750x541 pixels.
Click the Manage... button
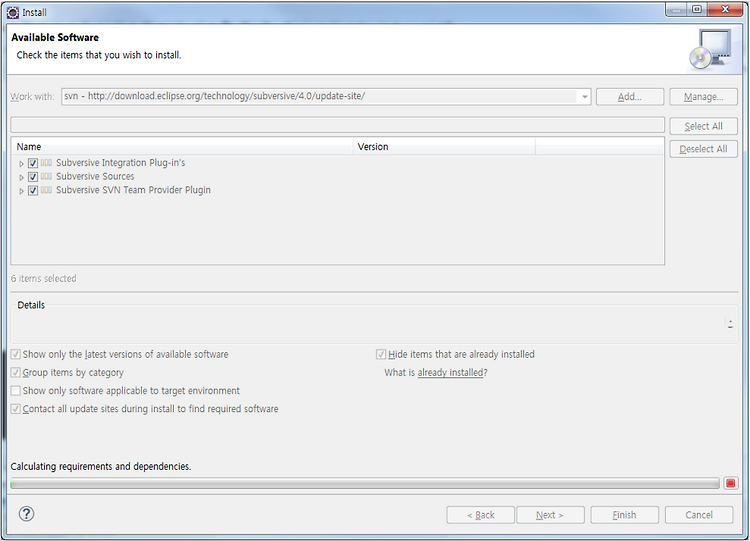(703, 97)
